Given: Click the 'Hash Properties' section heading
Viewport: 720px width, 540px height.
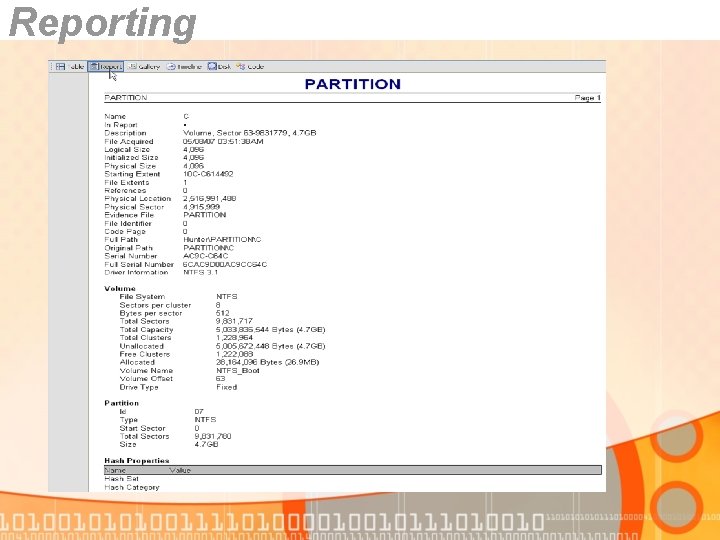Looking at the screenshot, I should pos(137,461).
